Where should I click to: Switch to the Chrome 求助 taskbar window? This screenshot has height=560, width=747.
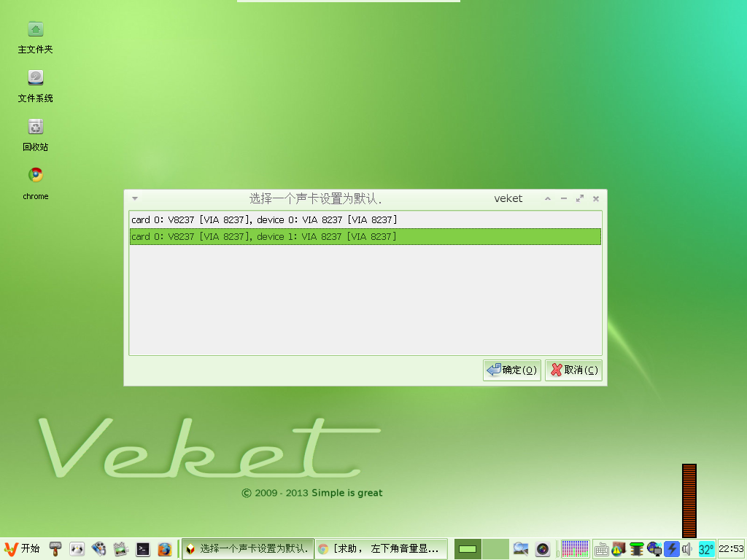point(381,548)
